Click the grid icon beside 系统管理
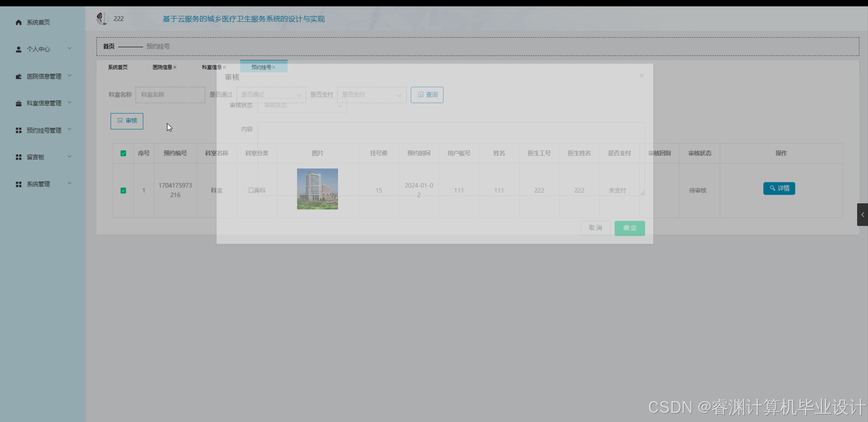The image size is (868, 422). tap(19, 184)
